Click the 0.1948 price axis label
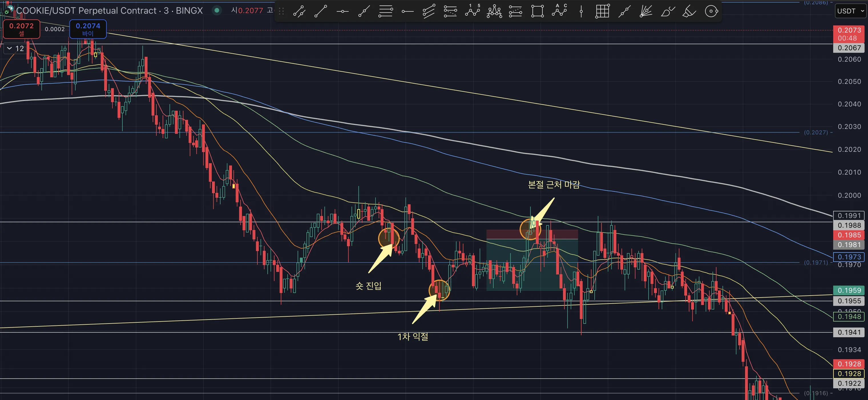The width and height of the screenshot is (868, 400). 849,316
